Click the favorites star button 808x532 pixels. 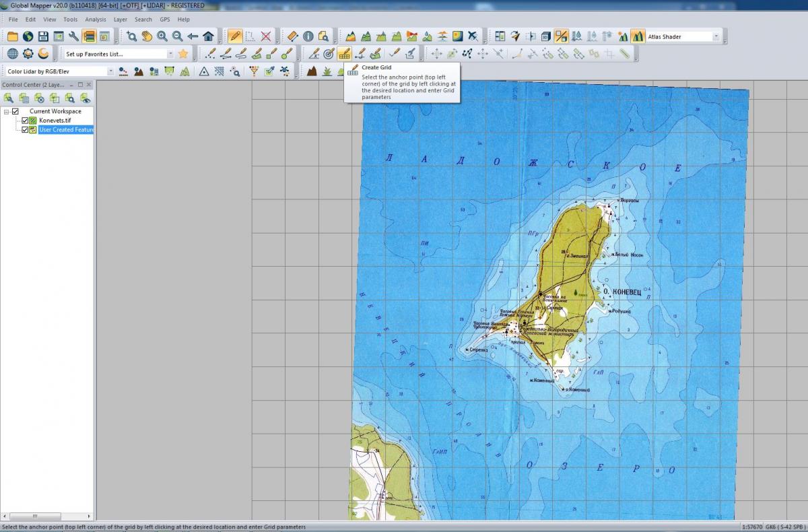click(182, 54)
